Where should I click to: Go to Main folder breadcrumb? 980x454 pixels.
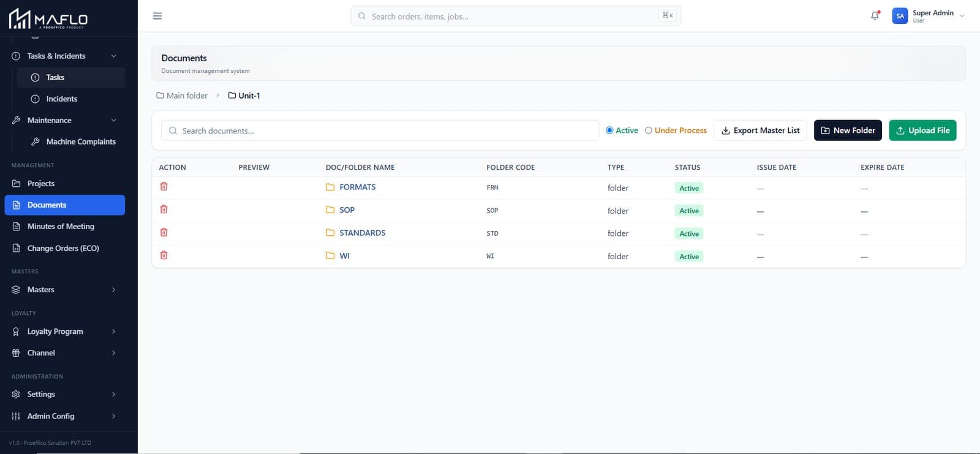(x=182, y=96)
